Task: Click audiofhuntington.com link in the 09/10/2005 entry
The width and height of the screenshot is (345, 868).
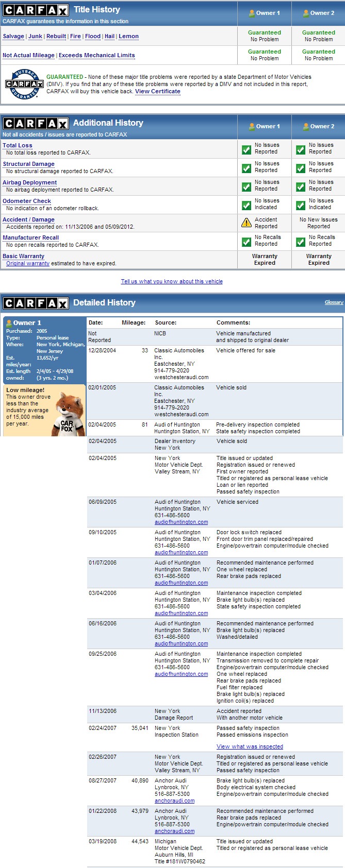Action: coord(181,553)
